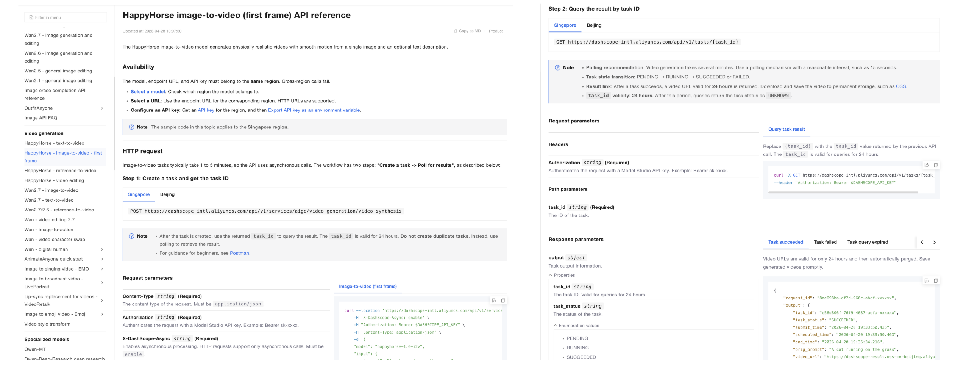Open Wan2.7 - image-to-video page
This screenshot has width=980, height=376.
(51, 191)
